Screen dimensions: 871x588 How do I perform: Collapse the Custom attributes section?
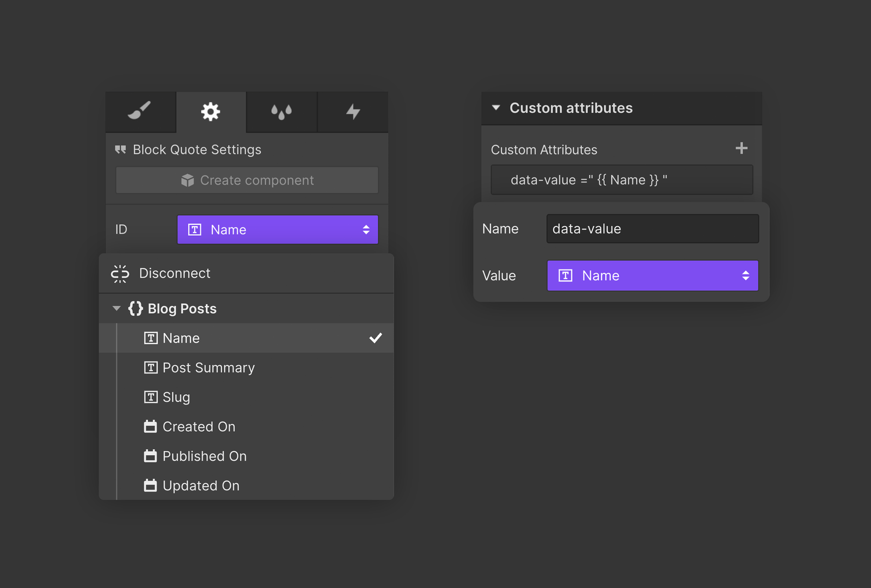[495, 108]
